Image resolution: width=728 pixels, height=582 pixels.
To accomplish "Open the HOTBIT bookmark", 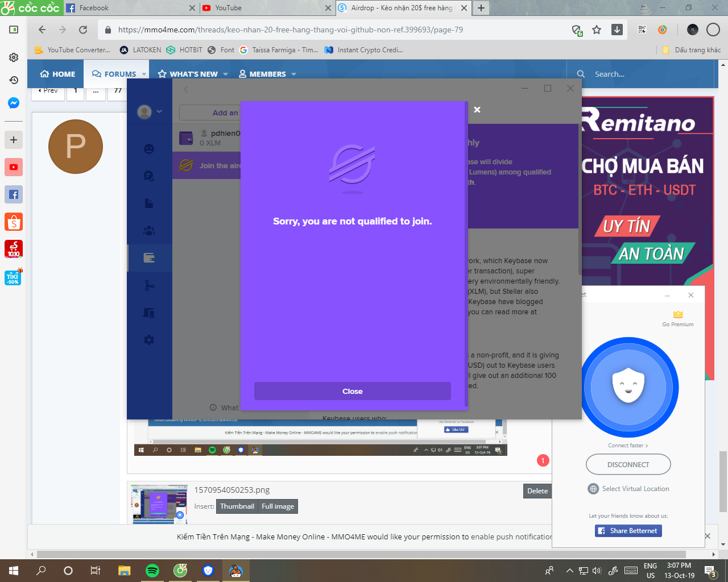I will tap(184, 50).
